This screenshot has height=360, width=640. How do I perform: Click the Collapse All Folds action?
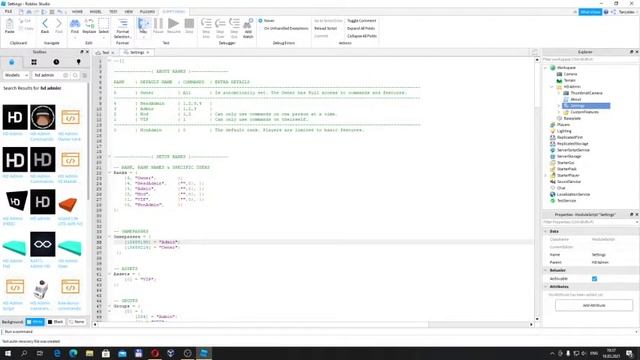pyautogui.click(x=362, y=36)
